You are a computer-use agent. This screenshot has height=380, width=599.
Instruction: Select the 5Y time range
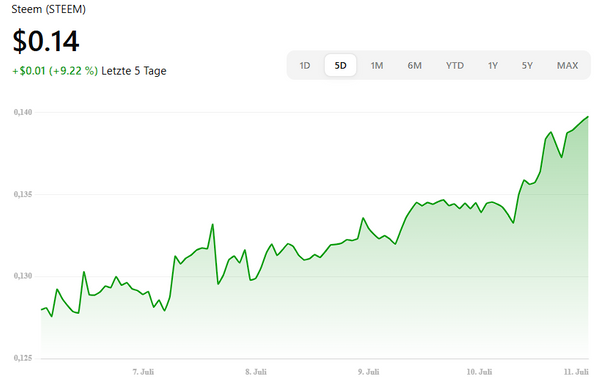pyautogui.click(x=527, y=66)
